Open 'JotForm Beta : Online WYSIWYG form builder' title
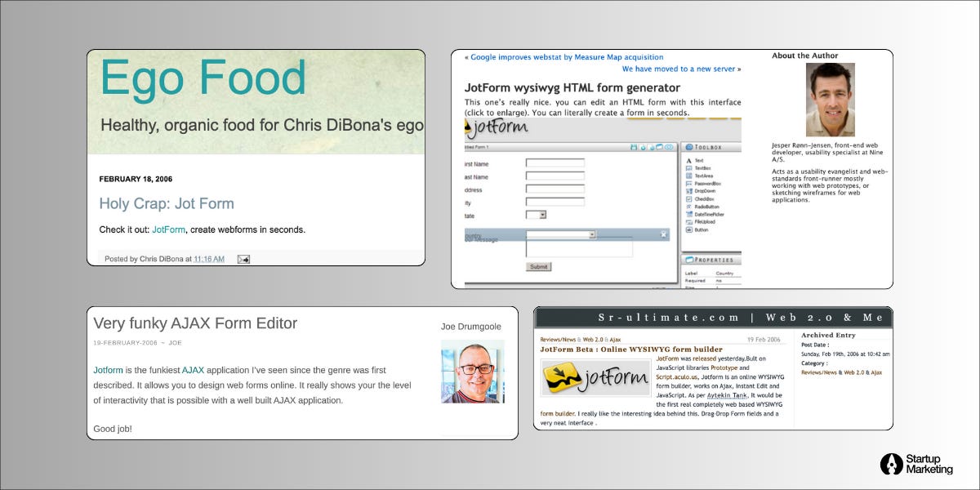980x490 pixels. click(631, 350)
